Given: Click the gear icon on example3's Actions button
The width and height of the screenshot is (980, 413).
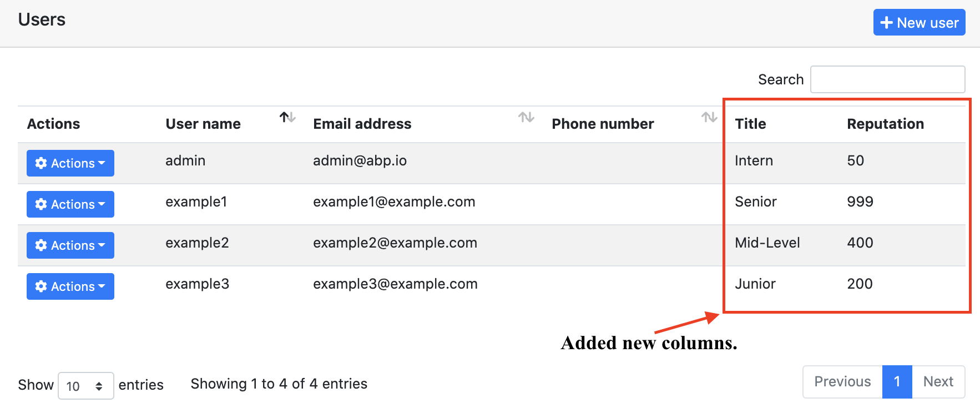Looking at the screenshot, I should tap(41, 286).
